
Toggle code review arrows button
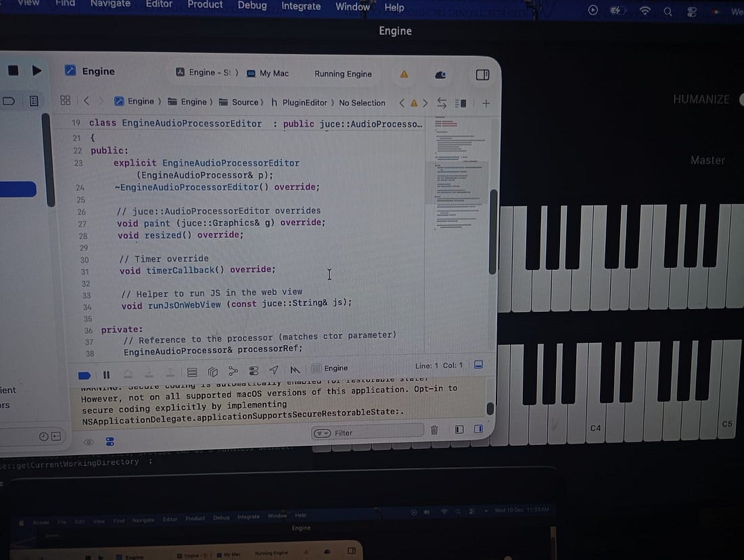[442, 103]
